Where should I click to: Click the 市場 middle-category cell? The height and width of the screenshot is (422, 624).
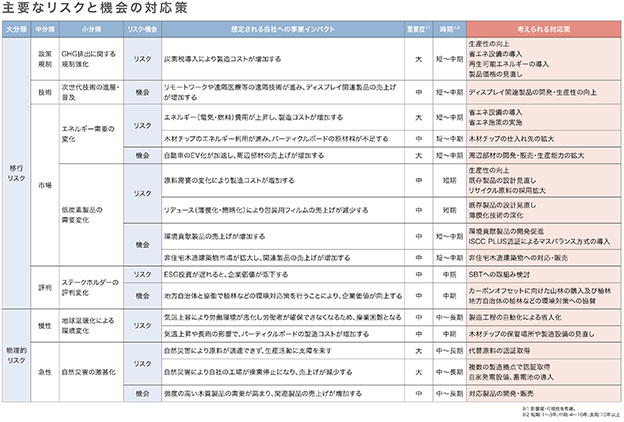coord(45,185)
